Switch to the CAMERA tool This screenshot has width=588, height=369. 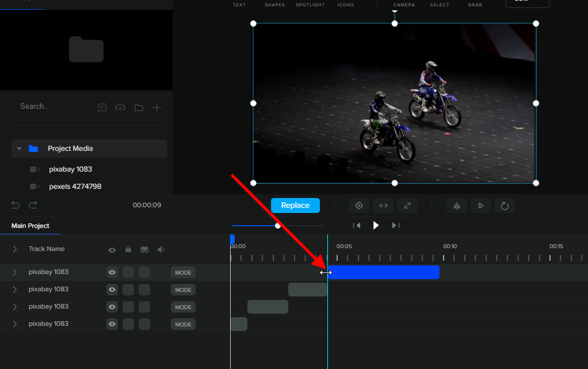click(404, 5)
